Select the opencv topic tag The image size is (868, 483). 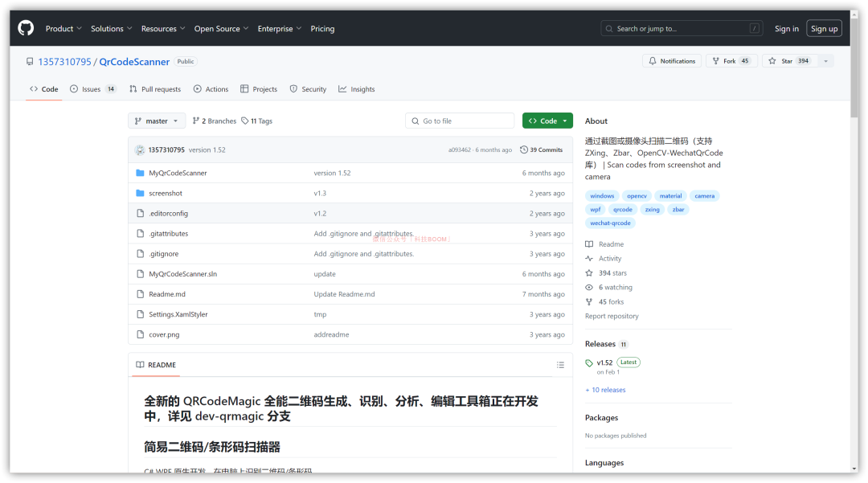coord(637,196)
